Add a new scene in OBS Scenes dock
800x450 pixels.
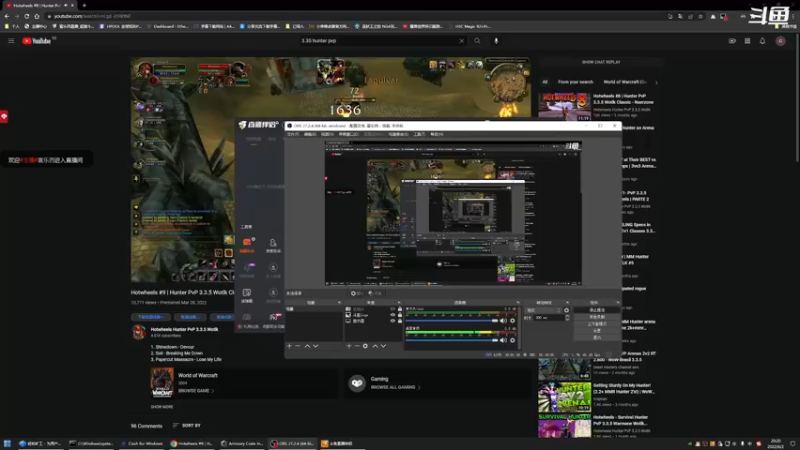coord(289,346)
